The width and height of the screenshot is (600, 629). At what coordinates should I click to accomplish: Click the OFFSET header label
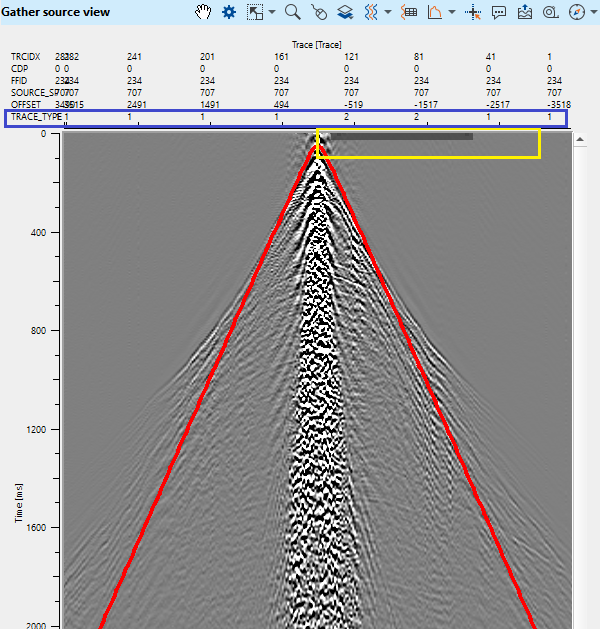tap(26, 105)
